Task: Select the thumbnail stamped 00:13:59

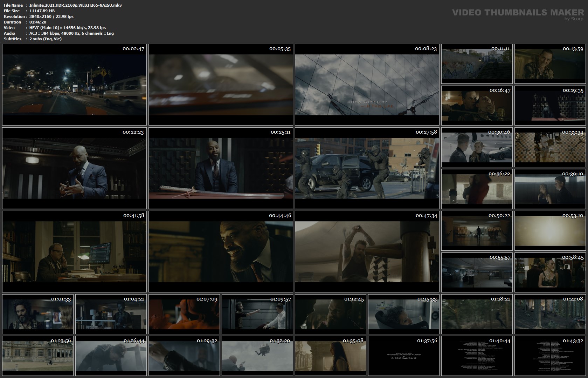Action: coord(550,64)
